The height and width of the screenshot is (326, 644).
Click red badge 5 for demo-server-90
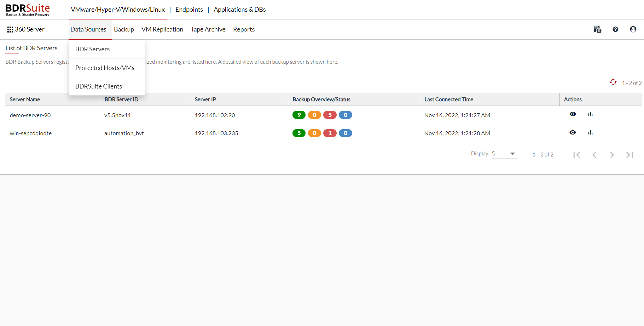[330, 115]
